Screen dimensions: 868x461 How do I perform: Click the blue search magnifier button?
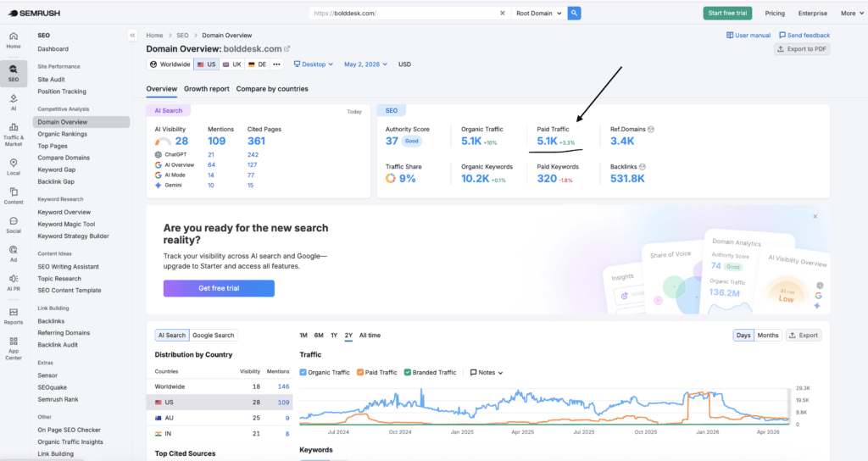(x=574, y=14)
